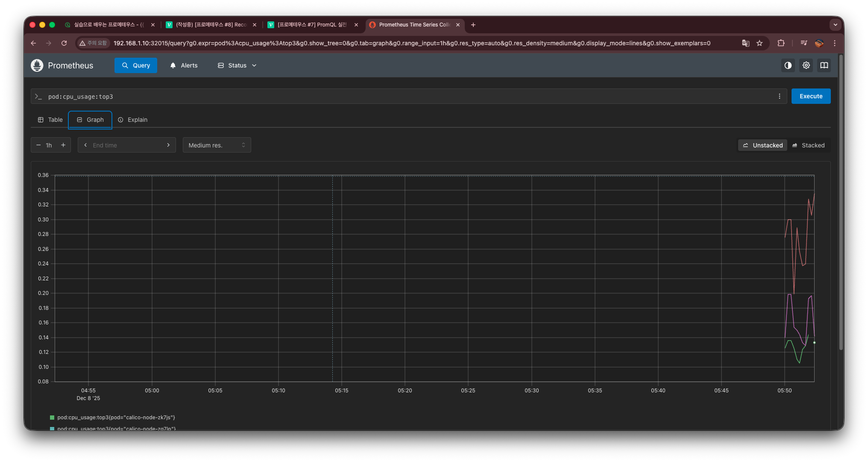Switch to the Table tab
868x462 pixels.
click(50, 120)
